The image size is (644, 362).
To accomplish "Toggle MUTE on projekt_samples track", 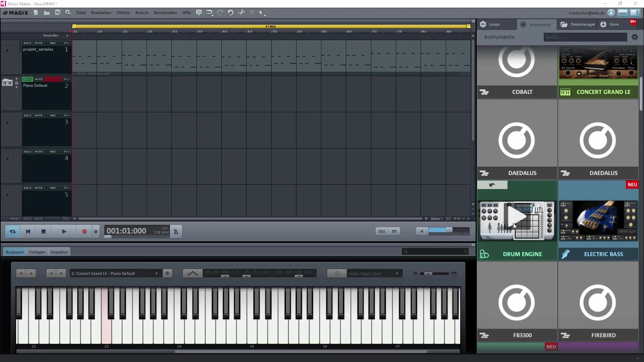I will tap(39, 43).
